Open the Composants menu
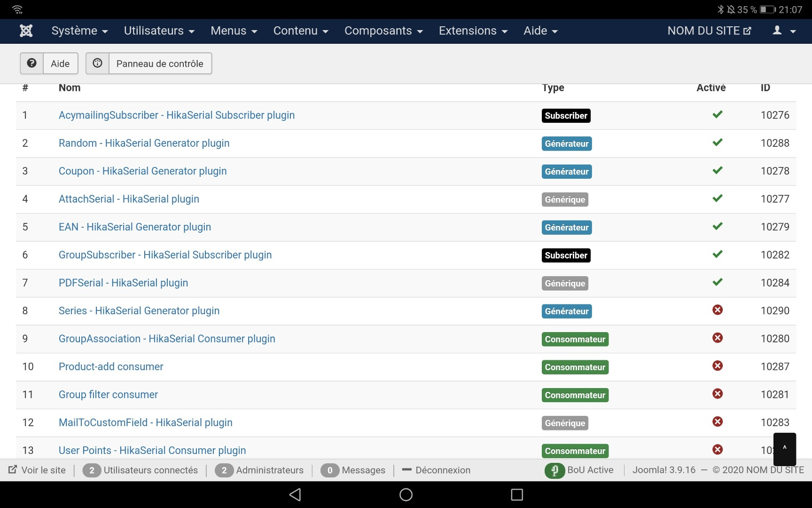The width and height of the screenshot is (812, 508). (x=384, y=31)
